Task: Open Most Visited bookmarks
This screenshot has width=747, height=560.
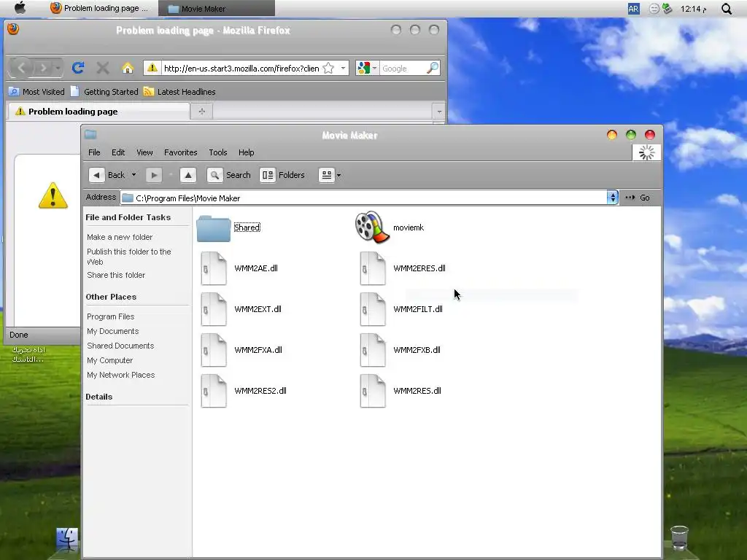Action: coord(37,92)
